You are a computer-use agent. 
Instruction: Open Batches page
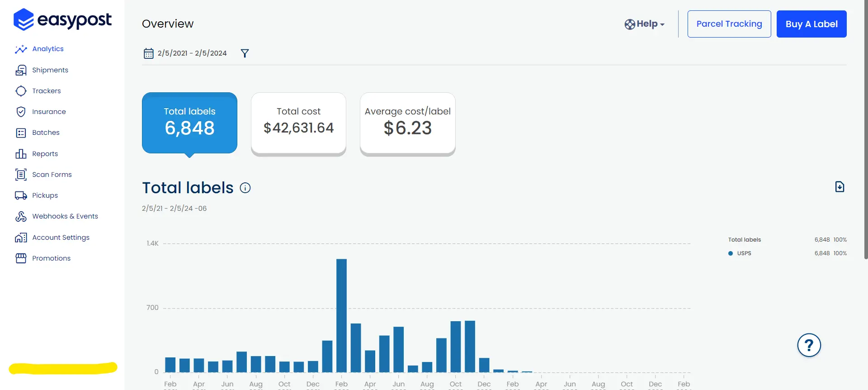46,133
